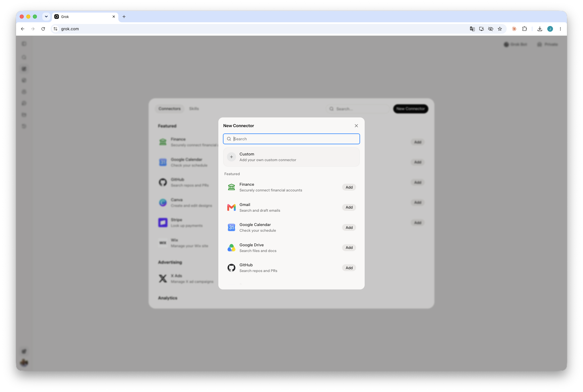583x392 pixels.
Task: Click the eye-slash tracking protection icon
Action: coord(491,29)
